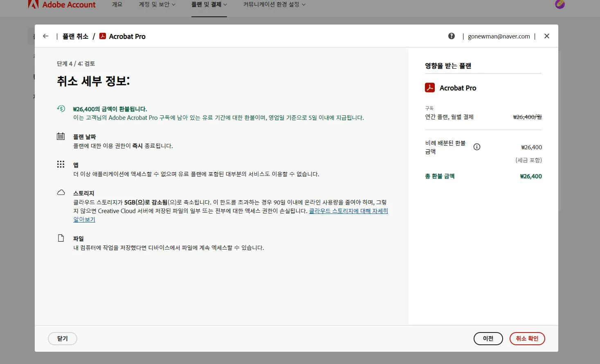Viewport: 600px width, 364px height.
Task: Expand the 계정 및 보안 dropdown menu
Action: tap(157, 4)
